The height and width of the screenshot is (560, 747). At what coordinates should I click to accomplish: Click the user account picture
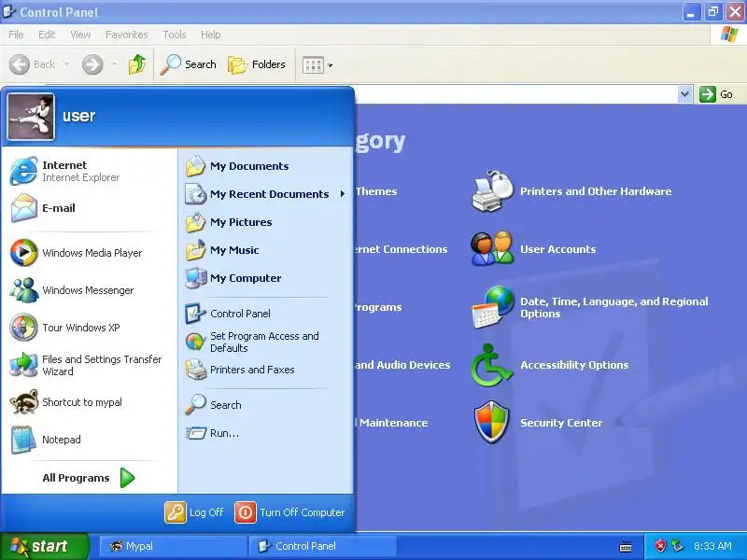tap(31, 116)
